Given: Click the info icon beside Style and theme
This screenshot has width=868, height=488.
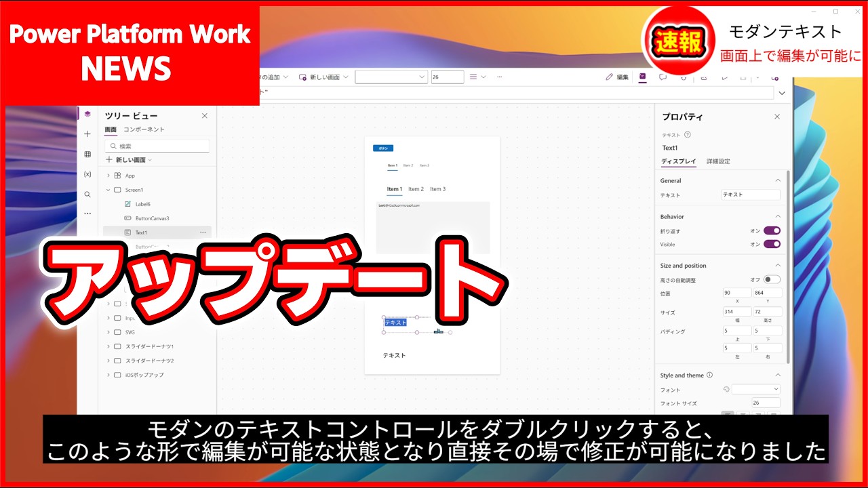Looking at the screenshot, I should coord(710,375).
